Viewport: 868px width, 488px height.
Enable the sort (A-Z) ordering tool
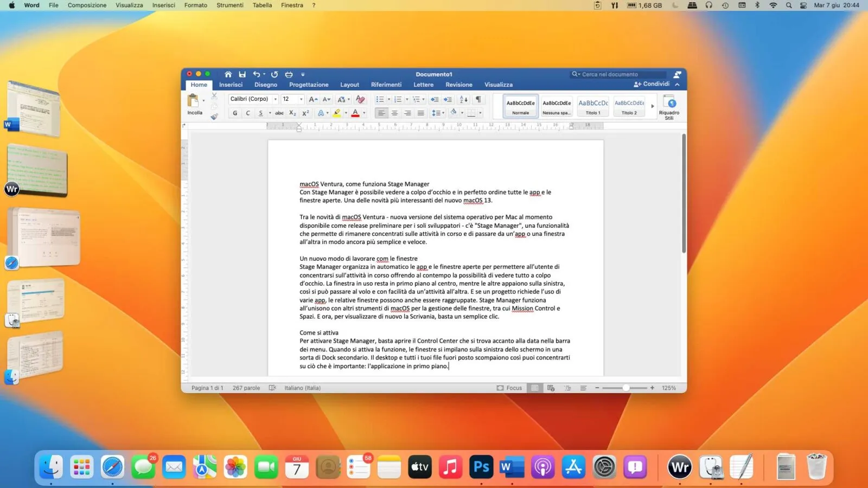[x=462, y=99]
